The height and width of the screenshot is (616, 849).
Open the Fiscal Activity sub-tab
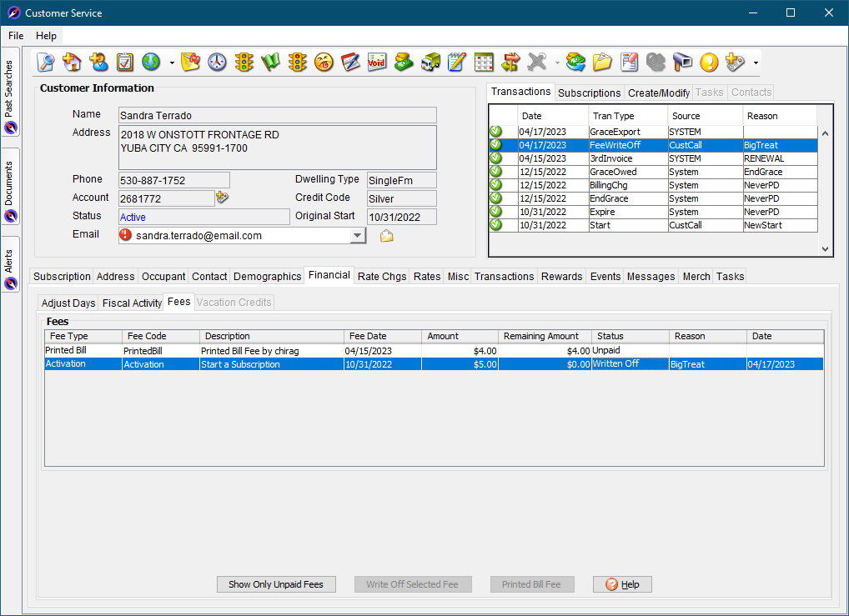point(132,303)
